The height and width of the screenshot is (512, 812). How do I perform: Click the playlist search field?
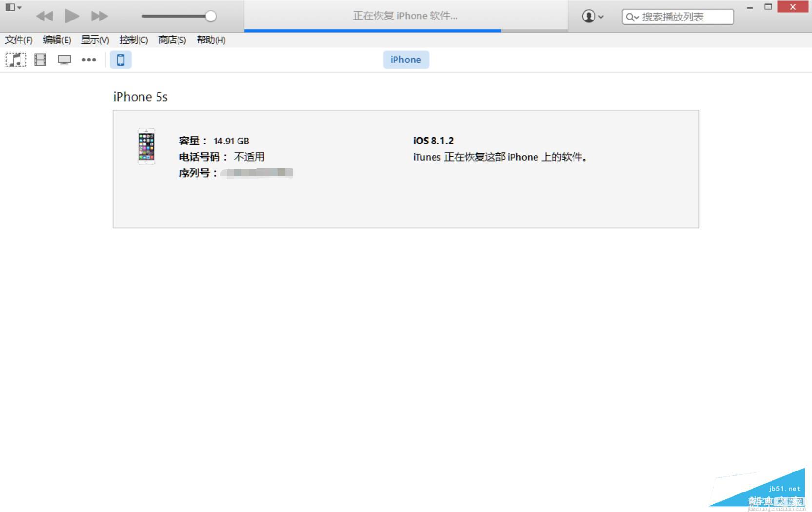pos(678,17)
